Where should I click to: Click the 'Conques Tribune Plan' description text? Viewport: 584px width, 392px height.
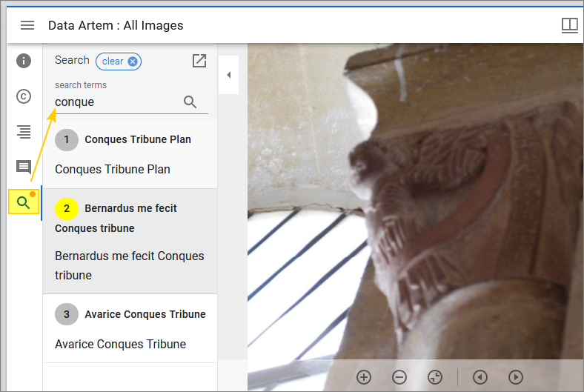(113, 169)
